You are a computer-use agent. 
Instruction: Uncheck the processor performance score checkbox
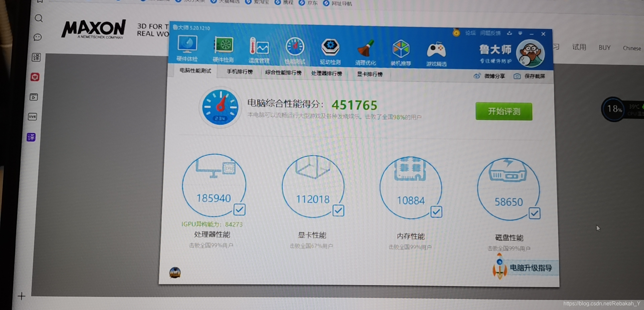pos(239,209)
